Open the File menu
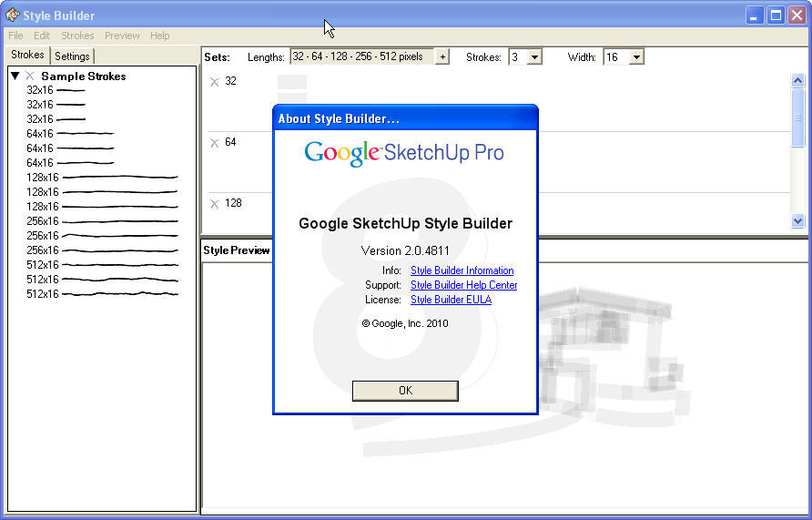 15,36
